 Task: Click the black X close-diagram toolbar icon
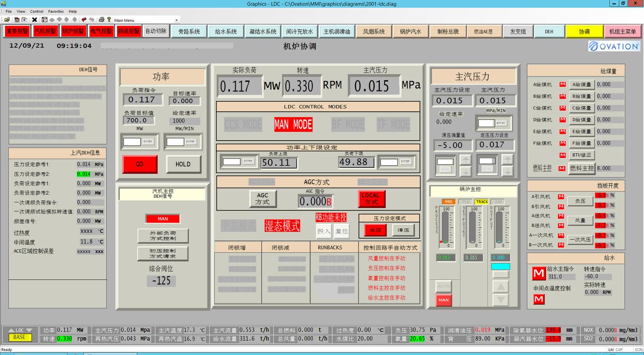[x=34, y=20]
